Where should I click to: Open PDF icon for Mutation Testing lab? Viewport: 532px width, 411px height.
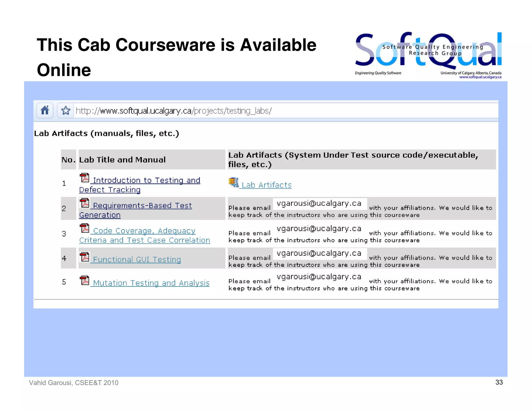pyautogui.click(x=84, y=281)
